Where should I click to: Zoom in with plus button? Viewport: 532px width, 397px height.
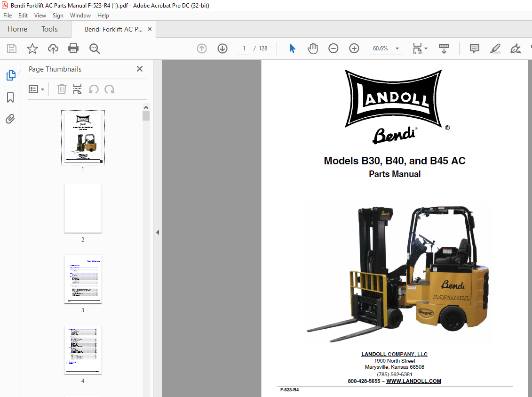tap(354, 49)
